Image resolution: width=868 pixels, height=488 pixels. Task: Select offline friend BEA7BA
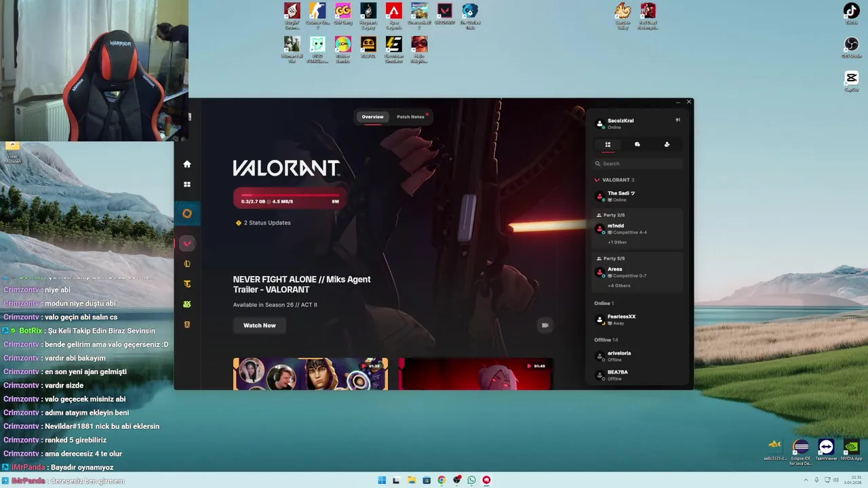pyautogui.click(x=637, y=375)
